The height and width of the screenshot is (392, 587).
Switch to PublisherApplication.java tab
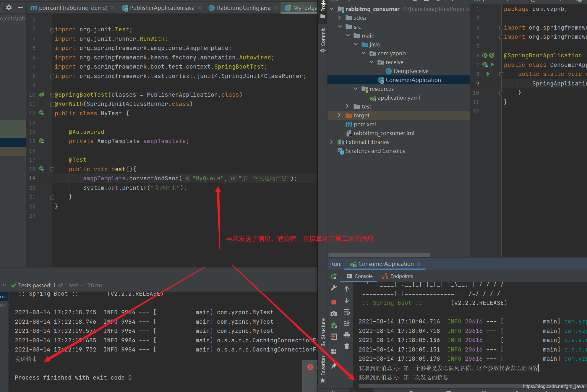[x=162, y=8]
